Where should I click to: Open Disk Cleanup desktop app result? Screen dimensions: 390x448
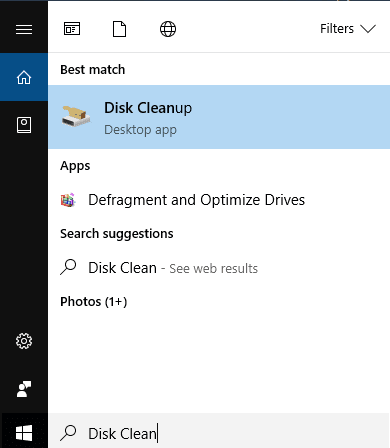219,117
